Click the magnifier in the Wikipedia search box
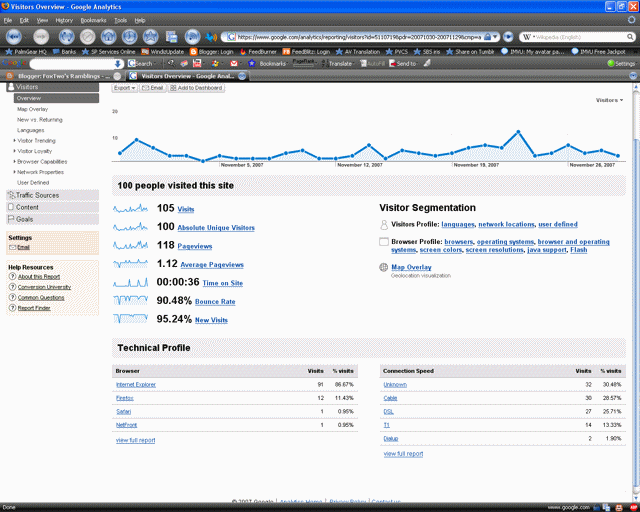This screenshot has width=640, height=512. 630,37
